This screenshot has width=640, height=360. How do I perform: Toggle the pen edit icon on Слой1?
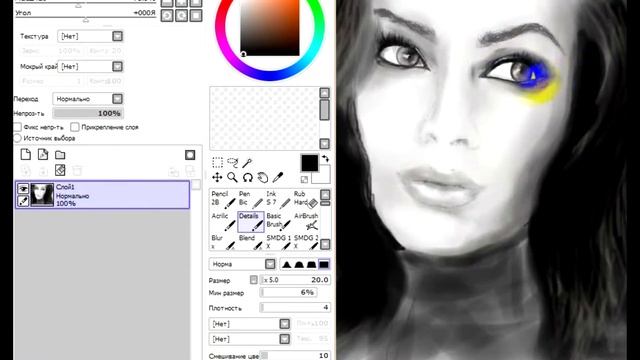(23, 201)
